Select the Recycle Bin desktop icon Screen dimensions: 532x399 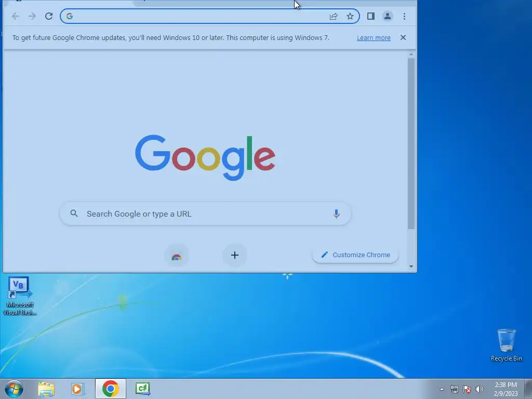(x=506, y=345)
